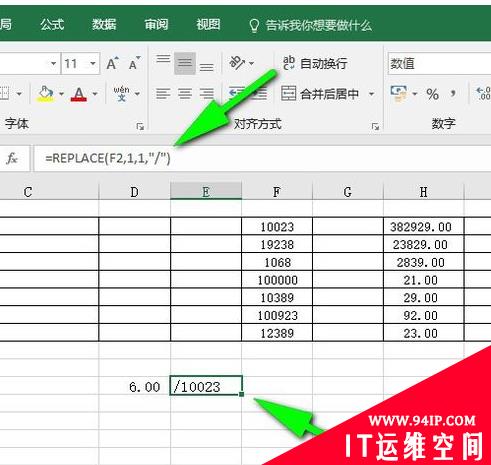Select cell containing 10023 in column F

click(277, 227)
